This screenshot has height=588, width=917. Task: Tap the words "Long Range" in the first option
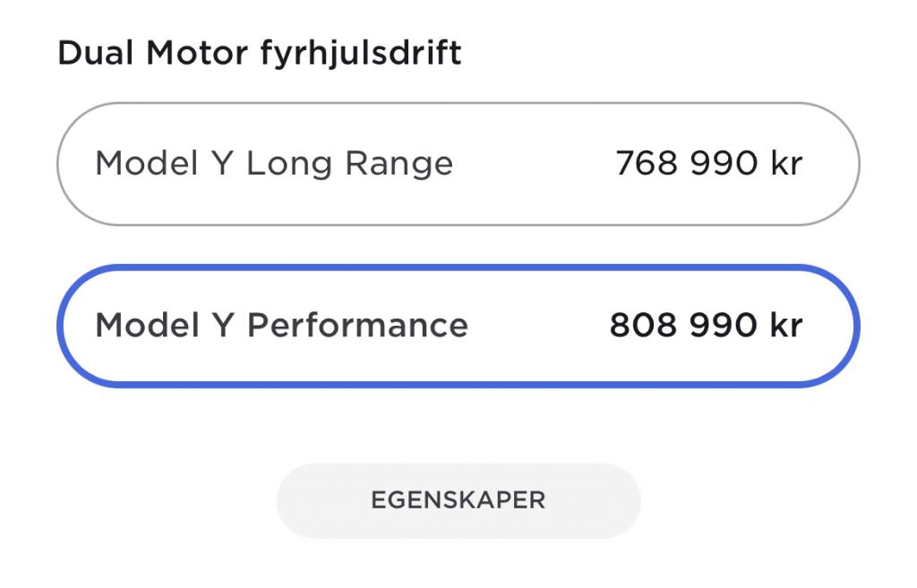pos(349,164)
